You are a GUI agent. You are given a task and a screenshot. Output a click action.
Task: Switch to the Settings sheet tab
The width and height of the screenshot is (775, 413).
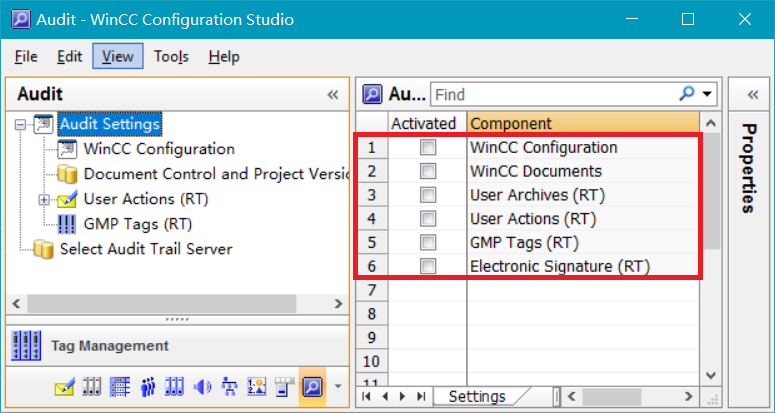[x=477, y=397]
